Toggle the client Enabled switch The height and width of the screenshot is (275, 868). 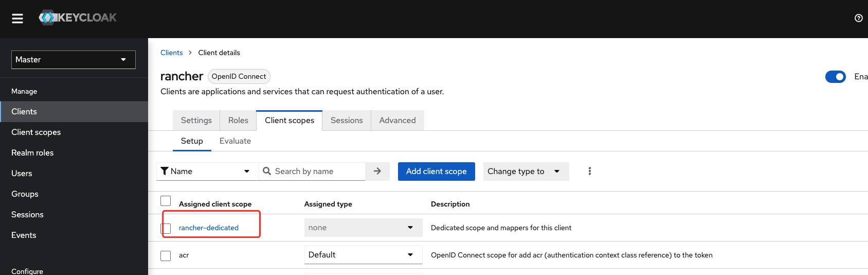(x=836, y=77)
